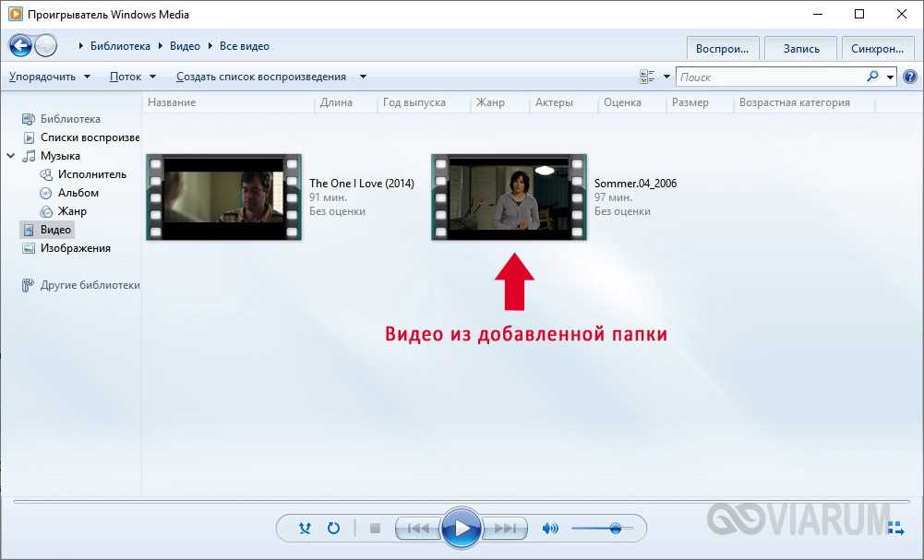Image resolution: width=924 pixels, height=560 pixels.
Task: Open the search options dropdown arrow
Action: pyautogui.click(x=891, y=77)
